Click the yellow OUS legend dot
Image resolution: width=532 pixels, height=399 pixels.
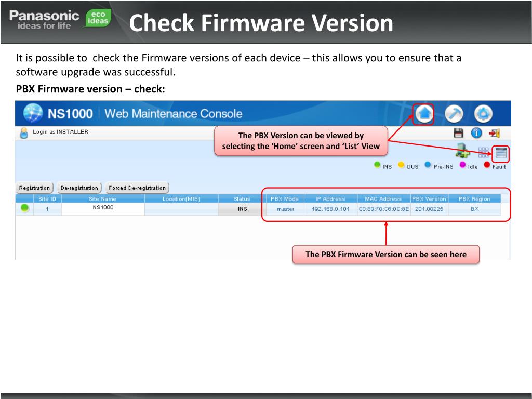pos(401,165)
